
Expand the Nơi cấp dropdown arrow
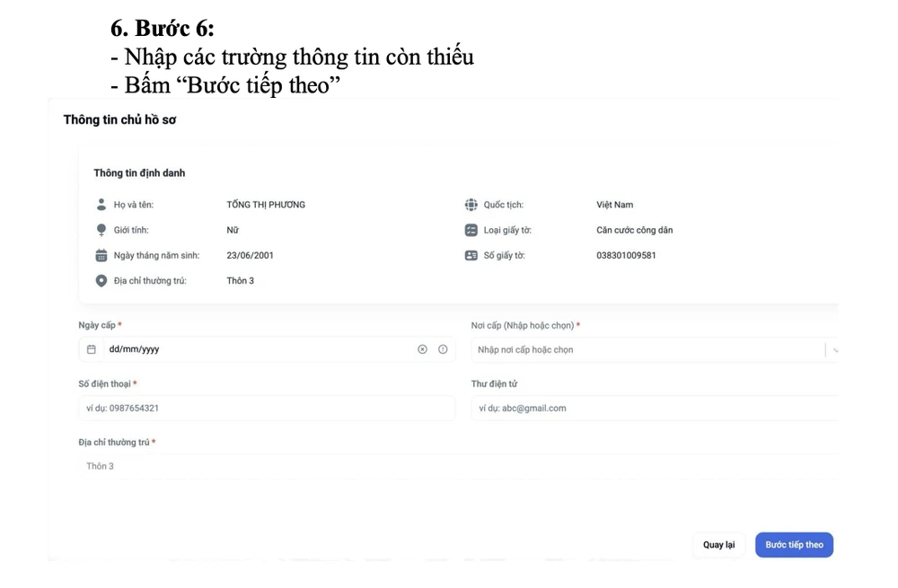pyautogui.click(x=834, y=350)
